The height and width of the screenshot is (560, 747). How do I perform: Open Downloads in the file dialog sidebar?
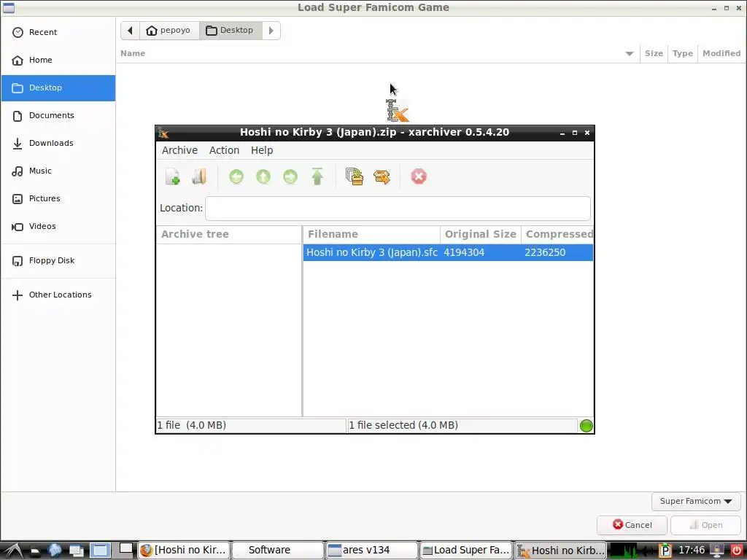coord(58,143)
